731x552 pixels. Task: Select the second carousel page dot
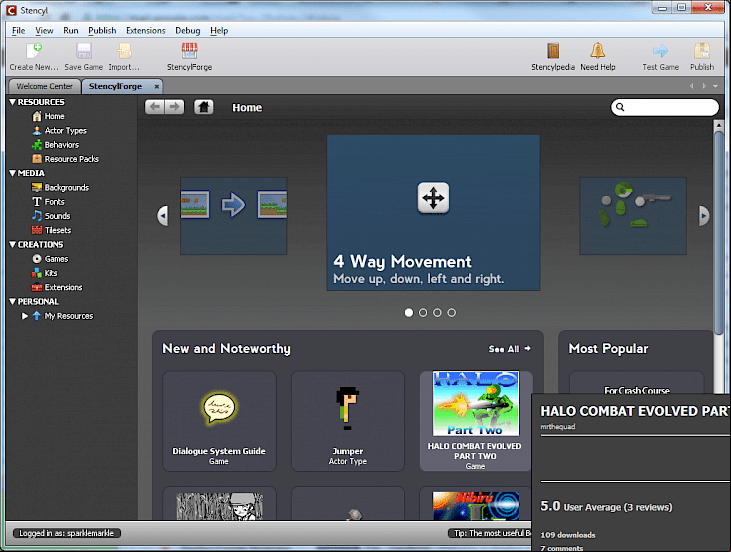423,313
